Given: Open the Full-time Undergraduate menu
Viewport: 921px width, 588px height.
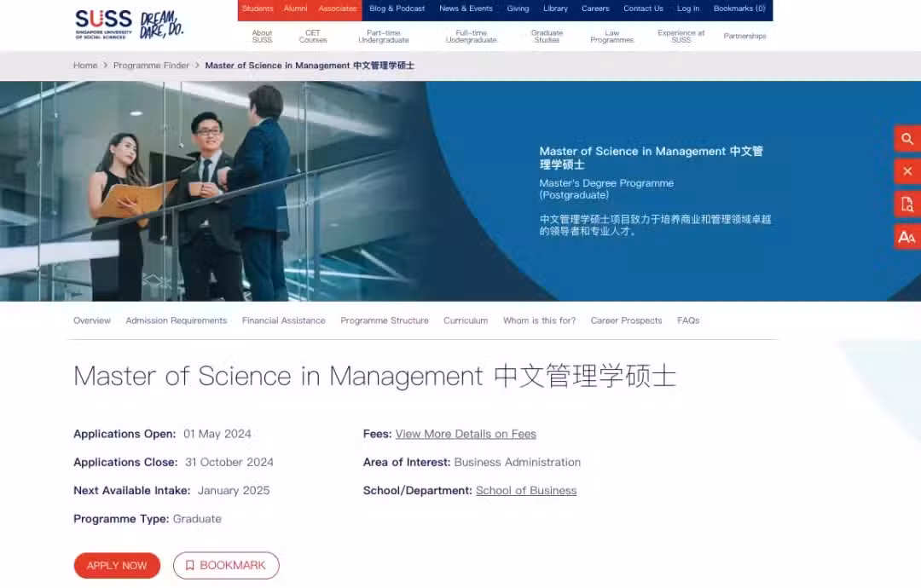Looking at the screenshot, I should pos(471,37).
